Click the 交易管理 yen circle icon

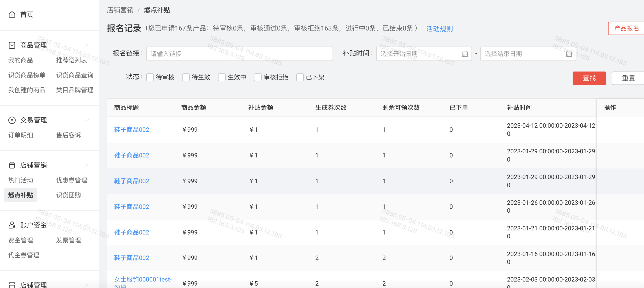click(12, 120)
